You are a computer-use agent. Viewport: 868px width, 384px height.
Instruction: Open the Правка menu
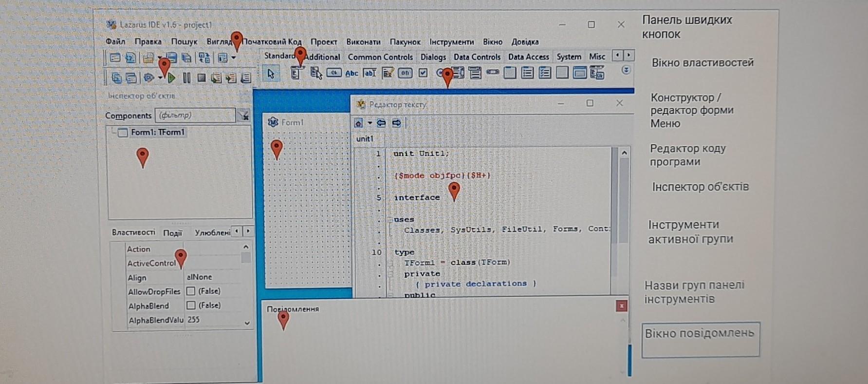tap(148, 41)
